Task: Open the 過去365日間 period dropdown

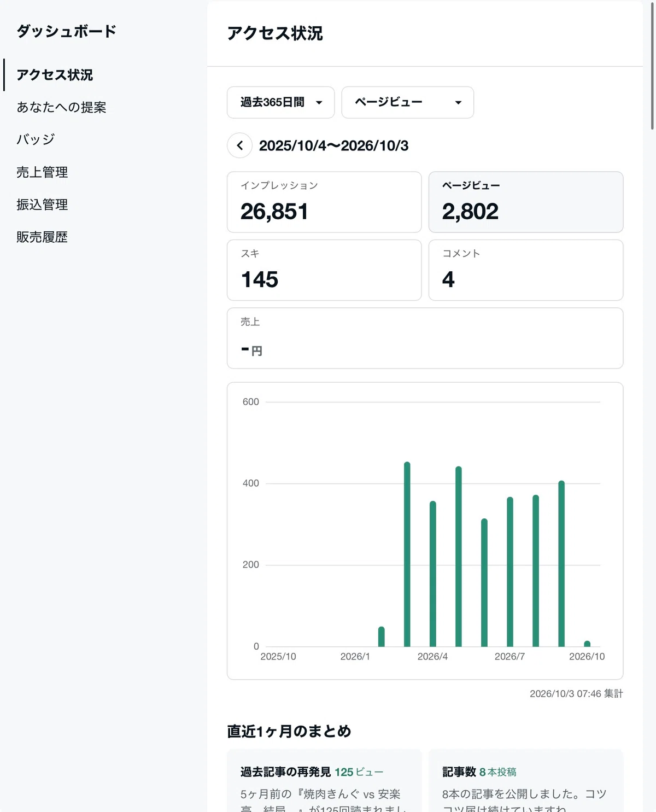Action: 280,102
